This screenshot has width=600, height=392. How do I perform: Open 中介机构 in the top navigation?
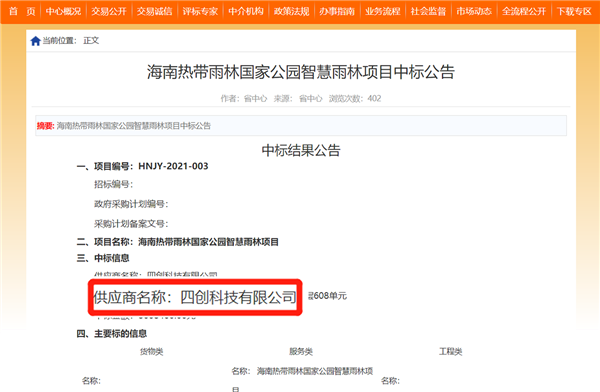coord(246,11)
